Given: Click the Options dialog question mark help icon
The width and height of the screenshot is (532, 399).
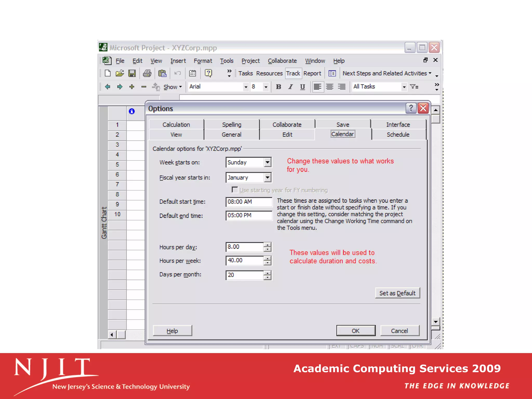Looking at the screenshot, I should 411,108.
